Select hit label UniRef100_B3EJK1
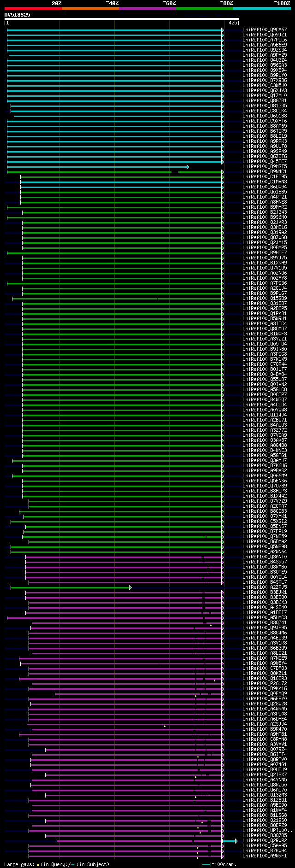The height and width of the screenshot is (868, 295). [x=265, y=592]
